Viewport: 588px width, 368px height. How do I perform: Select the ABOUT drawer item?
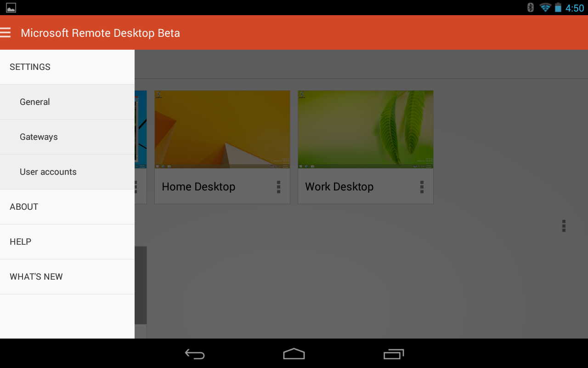click(67, 207)
